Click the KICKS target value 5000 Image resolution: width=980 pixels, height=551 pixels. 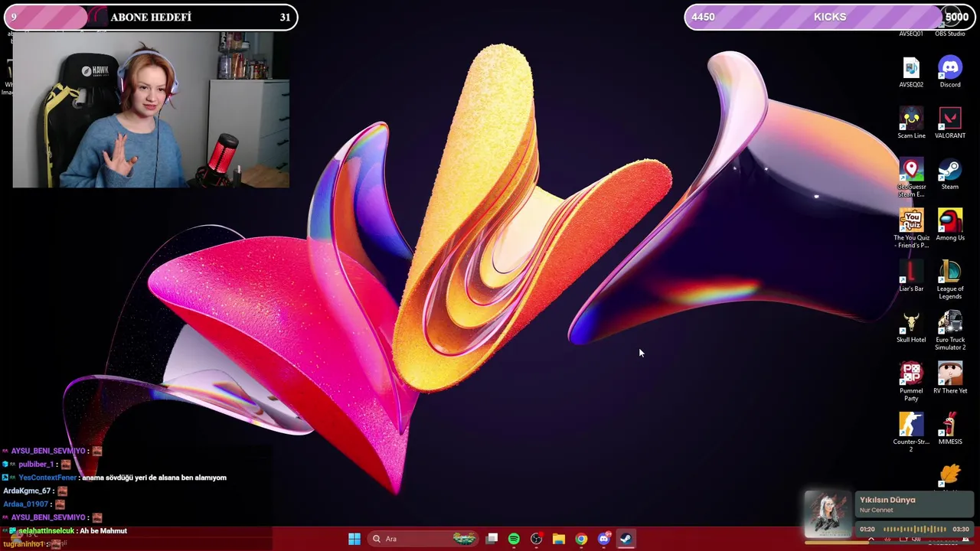(957, 17)
